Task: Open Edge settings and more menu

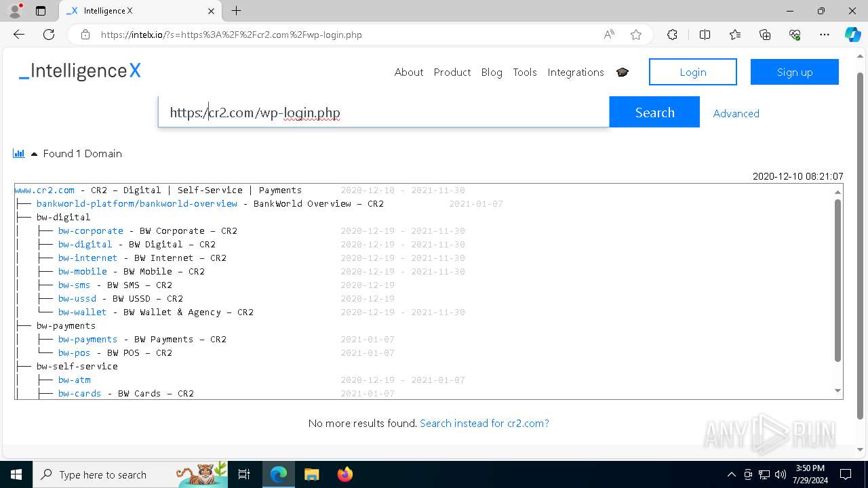Action: [x=825, y=35]
